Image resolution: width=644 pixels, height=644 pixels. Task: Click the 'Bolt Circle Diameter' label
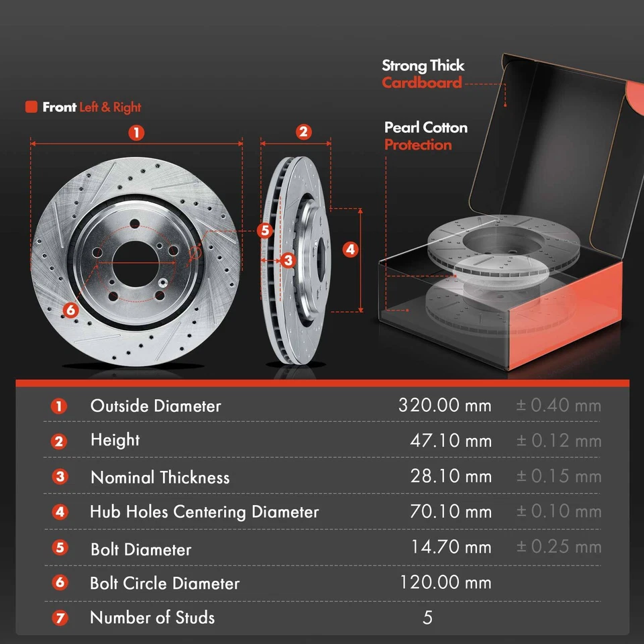tap(165, 583)
